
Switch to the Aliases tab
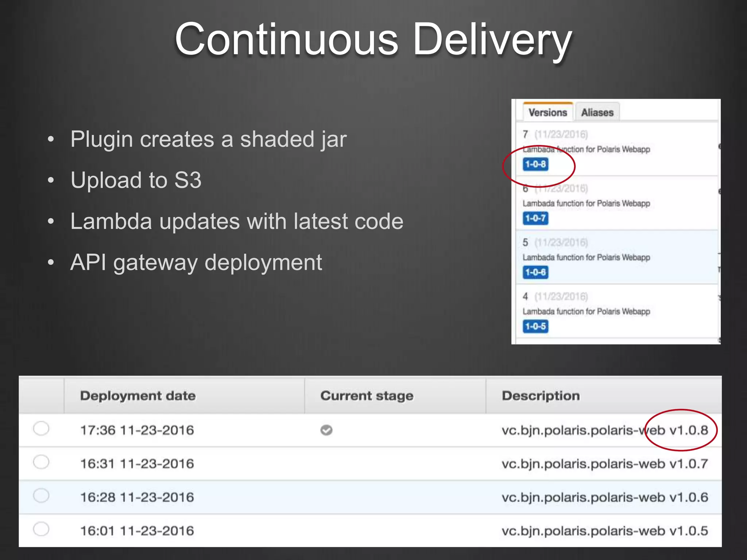pos(597,112)
